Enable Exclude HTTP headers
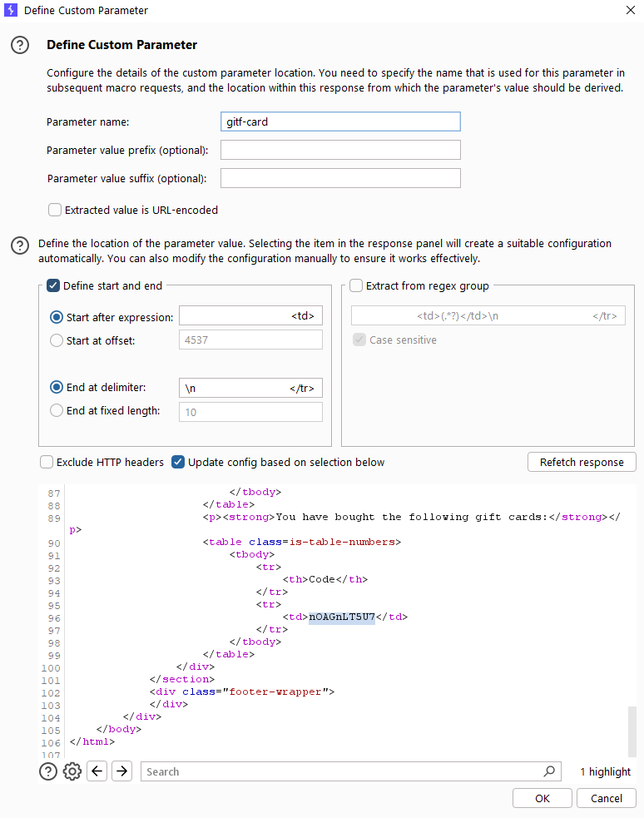The image size is (644, 818). tap(47, 462)
